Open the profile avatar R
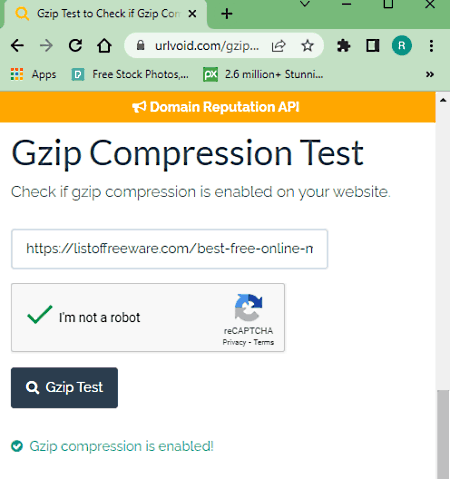450x479 pixels. pyautogui.click(x=401, y=45)
